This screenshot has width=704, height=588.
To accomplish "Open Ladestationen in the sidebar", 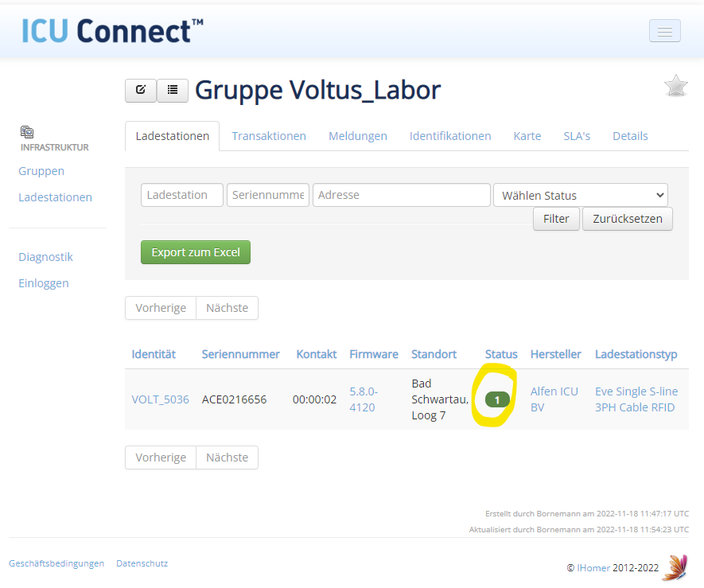I will coord(55,197).
